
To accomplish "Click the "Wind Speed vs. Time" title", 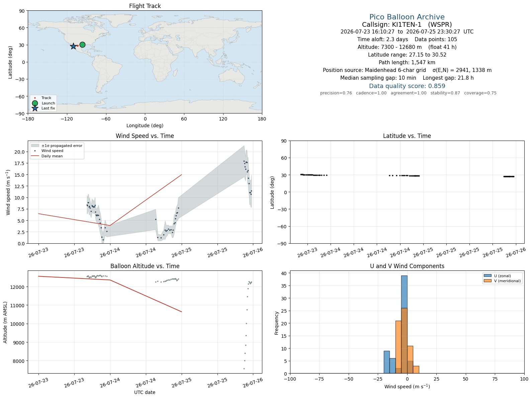I will pos(145,136).
